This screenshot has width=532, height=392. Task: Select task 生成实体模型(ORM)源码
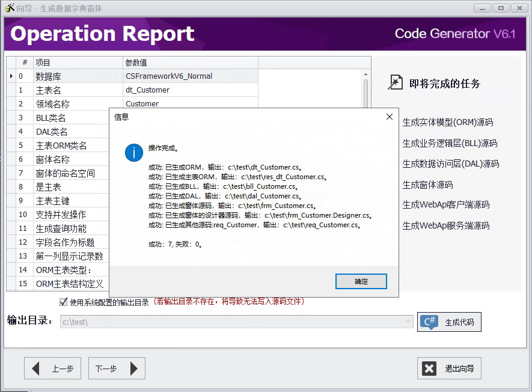448,122
